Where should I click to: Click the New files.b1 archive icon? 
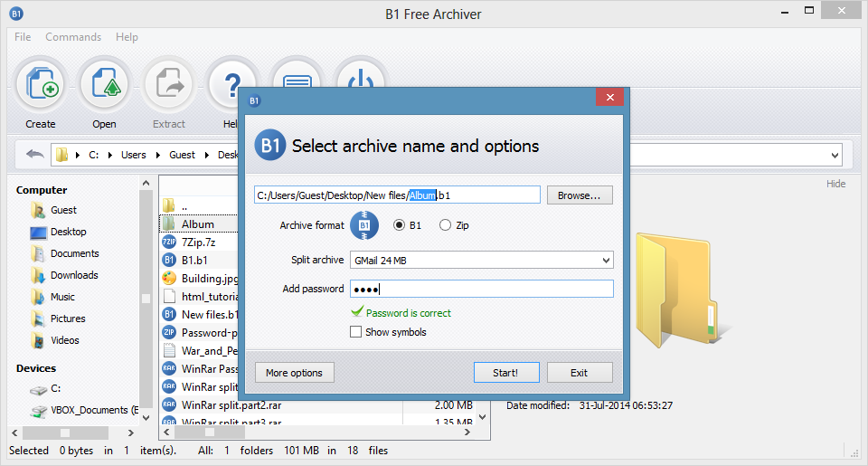(169, 314)
